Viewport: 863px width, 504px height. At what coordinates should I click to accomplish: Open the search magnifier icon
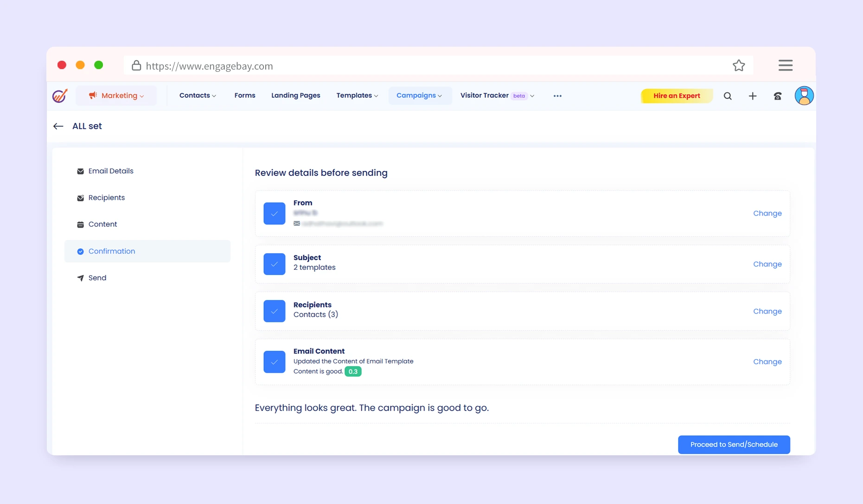pos(728,96)
